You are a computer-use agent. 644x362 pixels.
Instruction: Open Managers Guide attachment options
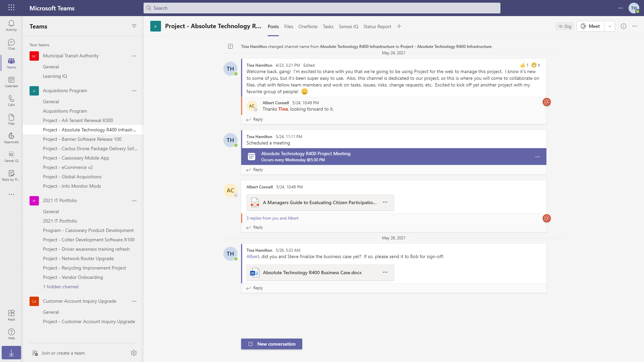(385, 202)
